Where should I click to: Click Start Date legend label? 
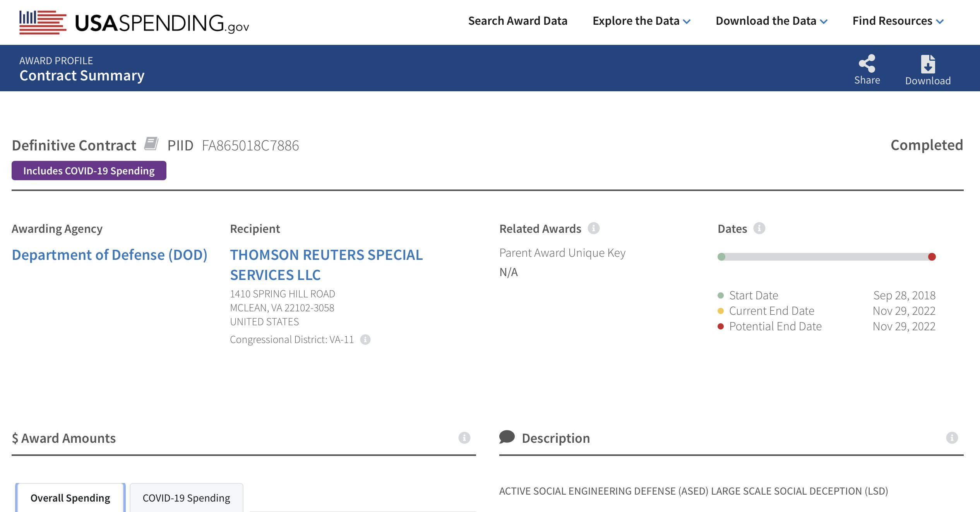(x=754, y=295)
